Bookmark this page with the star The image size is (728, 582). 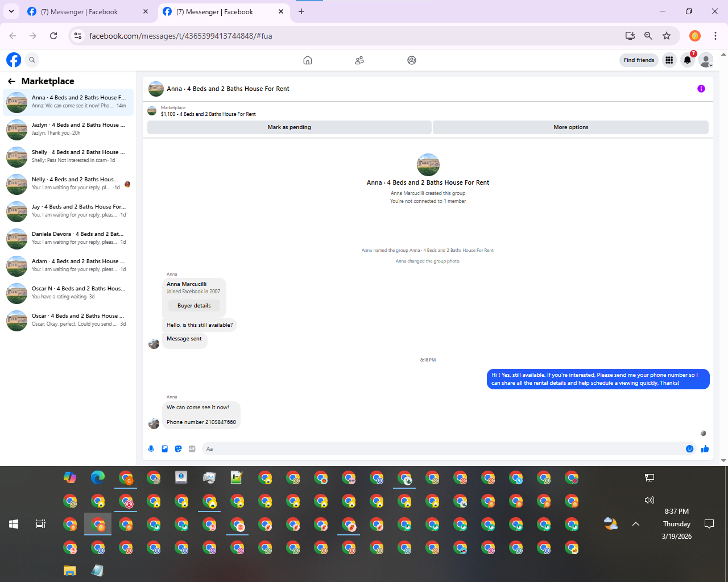click(x=667, y=36)
